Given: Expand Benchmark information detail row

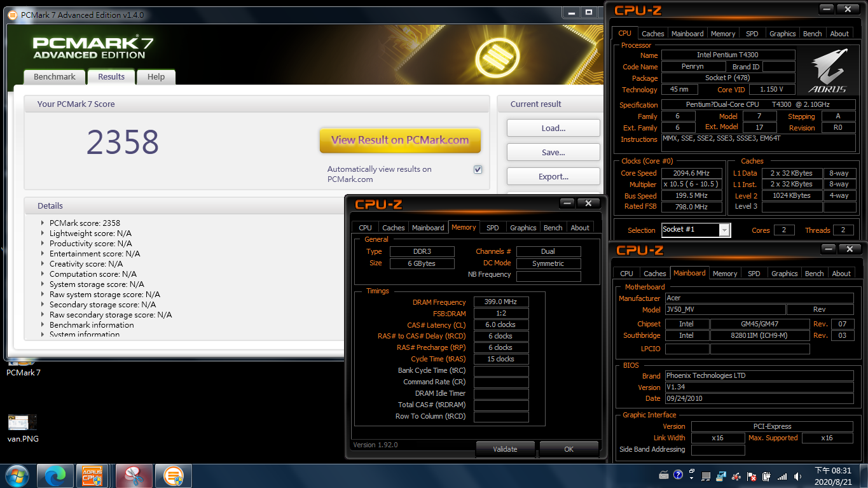Looking at the screenshot, I should [x=43, y=324].
